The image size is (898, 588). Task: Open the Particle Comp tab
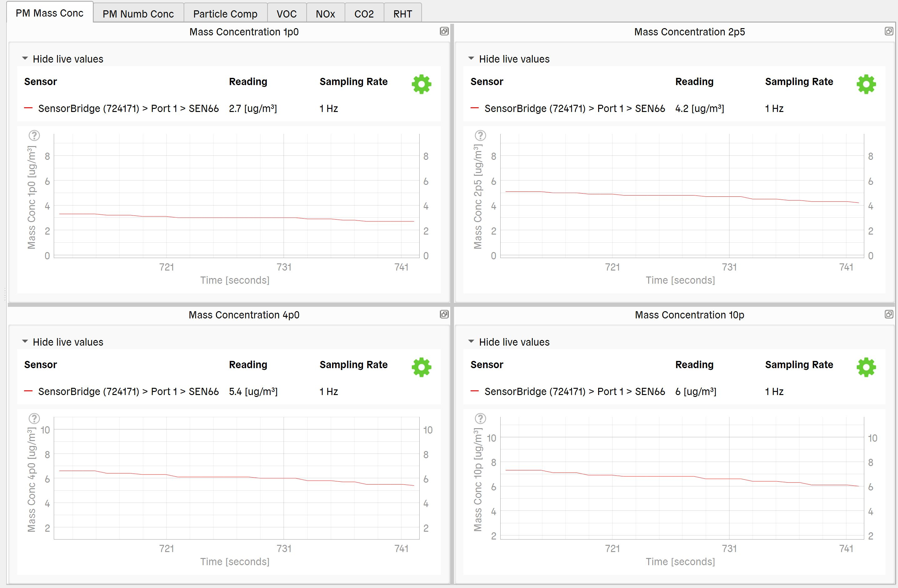(225, 14)
